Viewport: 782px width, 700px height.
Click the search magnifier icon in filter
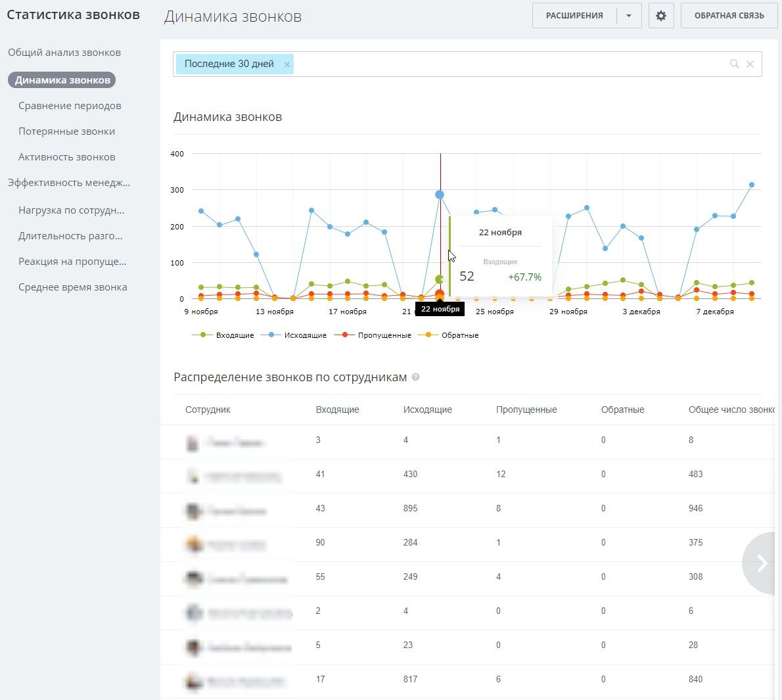[734, 64]
